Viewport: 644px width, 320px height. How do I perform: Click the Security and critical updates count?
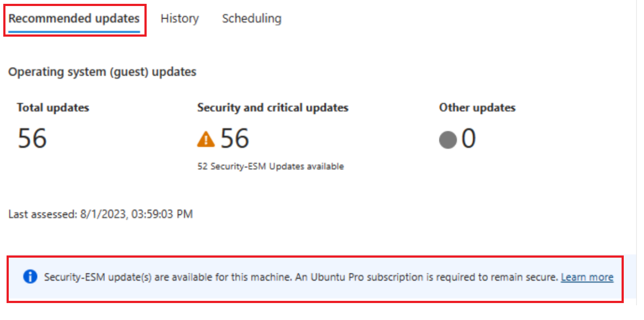[x=235, y=138]
